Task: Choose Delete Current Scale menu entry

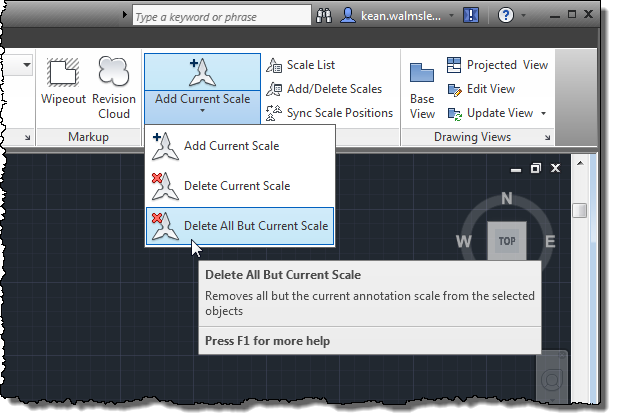Action: click(x=236, y=186)
